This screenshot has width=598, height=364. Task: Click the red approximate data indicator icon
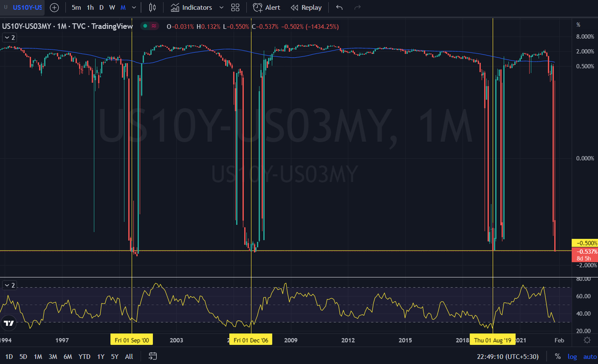point(154,26)
